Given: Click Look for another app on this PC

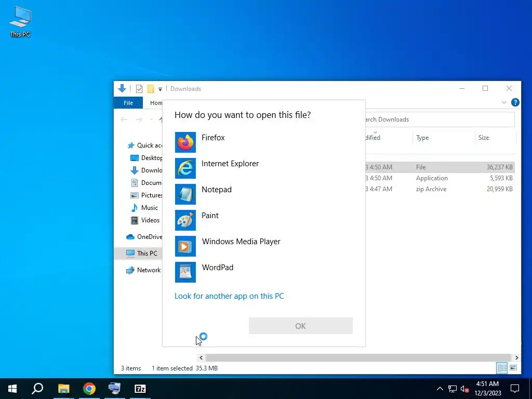Looking at the screenshot, I should click(x=229, y=296).
